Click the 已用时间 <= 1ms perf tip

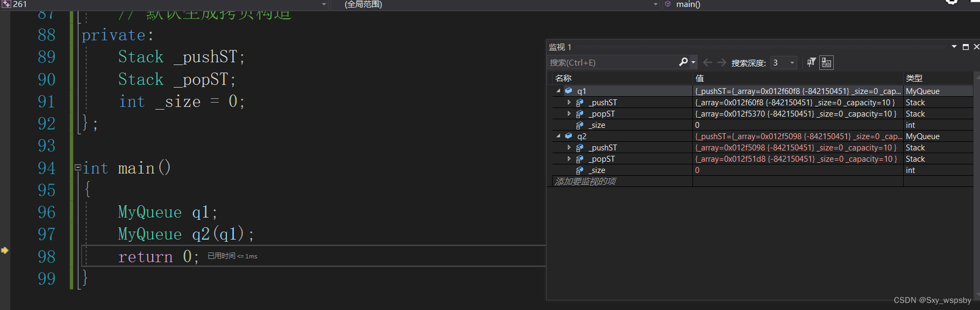pos(232,256)
